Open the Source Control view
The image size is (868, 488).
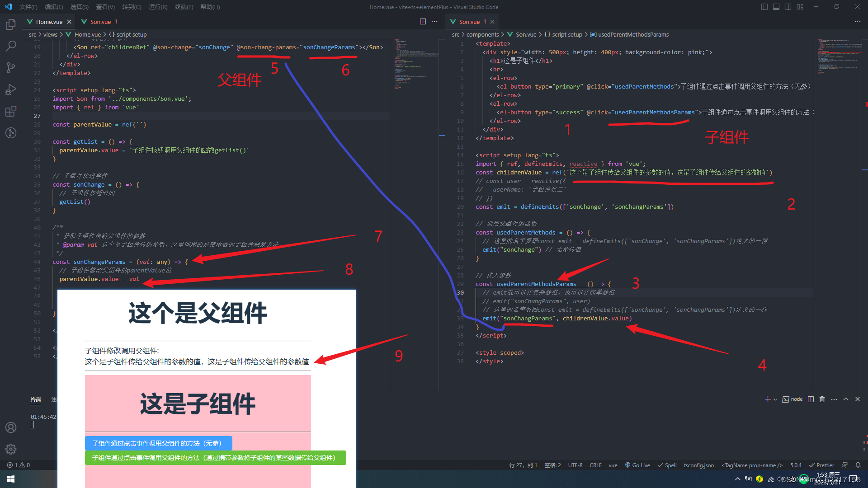click(11, 68)
